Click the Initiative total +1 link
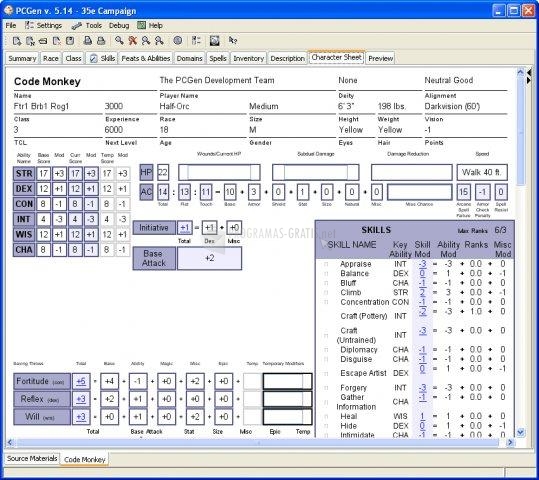Image resolution: width=539 pixels, height=480 pixels. tap(185, 228)
